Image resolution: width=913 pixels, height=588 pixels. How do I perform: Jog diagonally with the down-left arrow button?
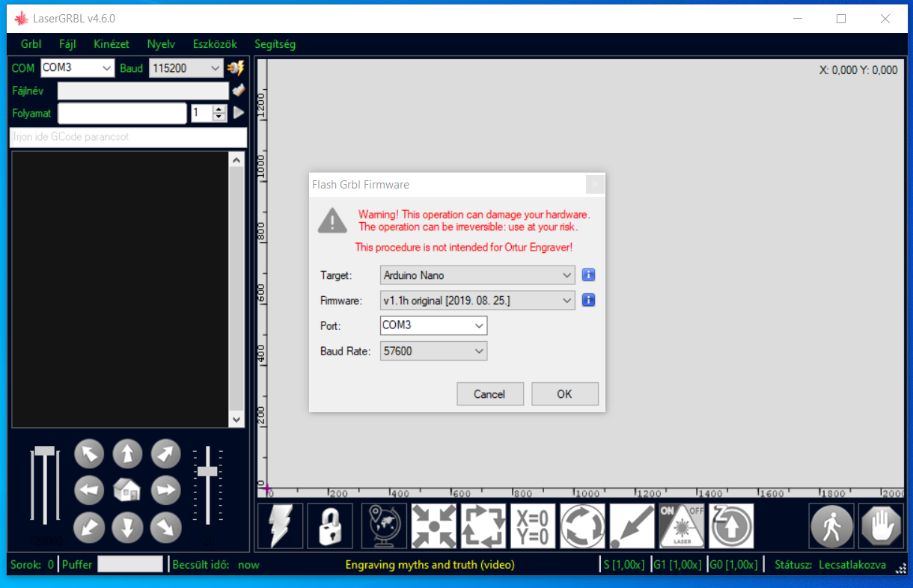(x=89, y=528)
